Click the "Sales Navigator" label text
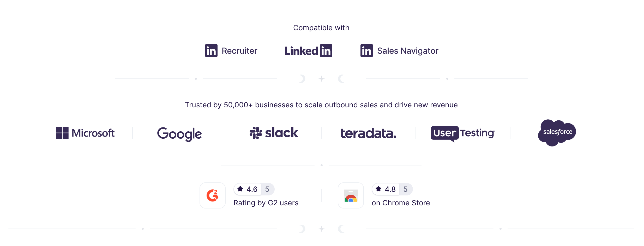Screen dimensions: 644x246 tap(408, 51)
